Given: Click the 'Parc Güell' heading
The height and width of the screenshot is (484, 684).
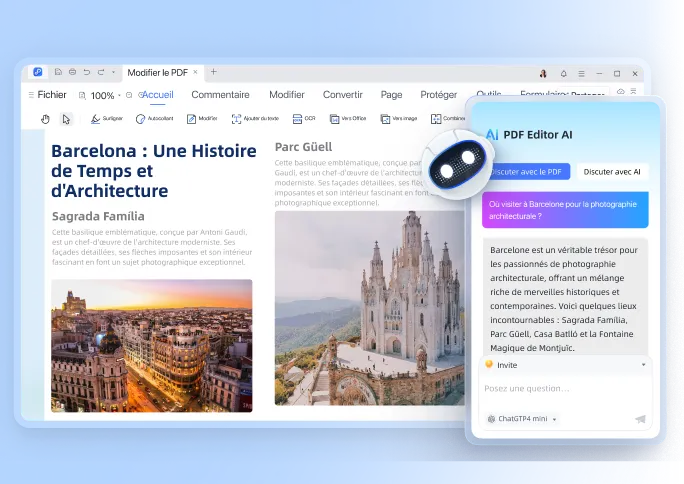Looking at the screenshot, I should tap(304, 147).
